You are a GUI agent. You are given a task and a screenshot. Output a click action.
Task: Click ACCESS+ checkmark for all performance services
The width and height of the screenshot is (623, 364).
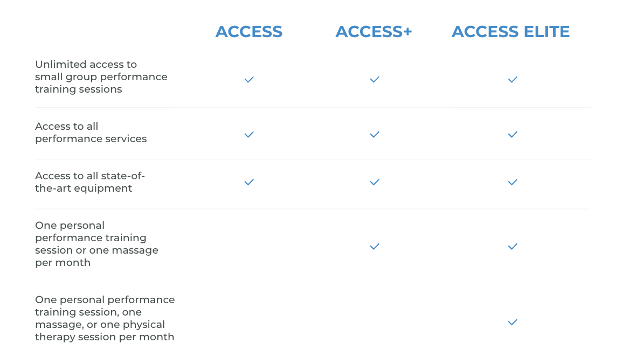[x=375, y=135]
